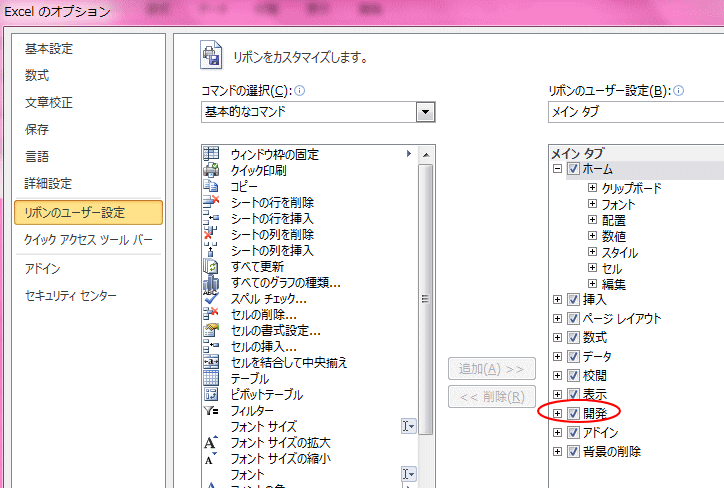This screenshot has height=488, width=724.
Task: Click the 追加(A) >> button
Action: click(492, 369)
